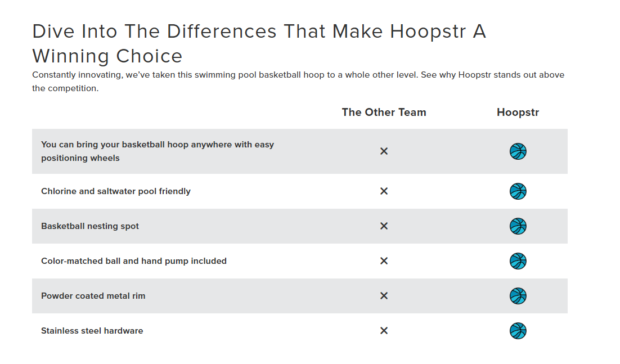The image size is (620, 364).
Task: Click X mark for Basketball nesting spot
Action: point(384,226)
